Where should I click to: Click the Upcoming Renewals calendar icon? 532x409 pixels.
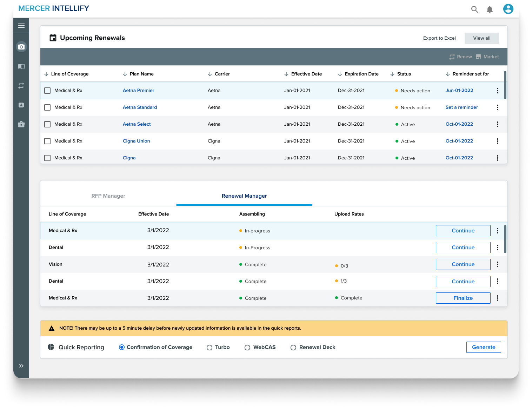click(53, 38)
